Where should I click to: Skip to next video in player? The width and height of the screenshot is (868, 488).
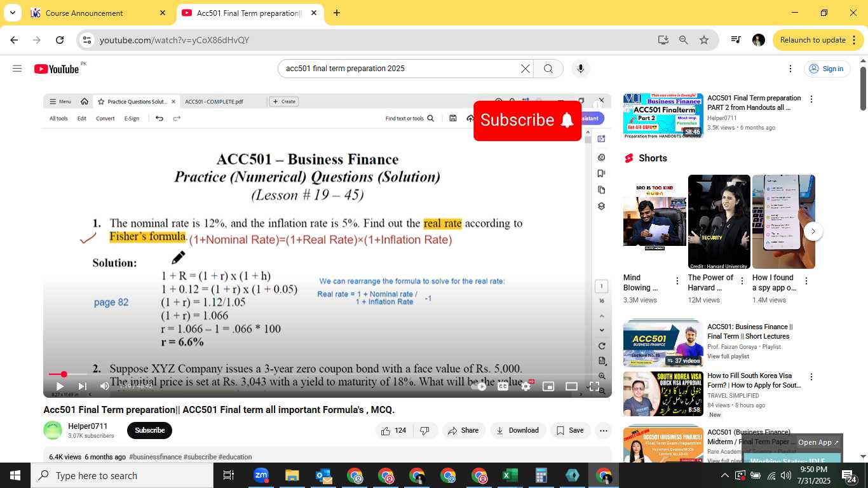(x=82, y=386)
